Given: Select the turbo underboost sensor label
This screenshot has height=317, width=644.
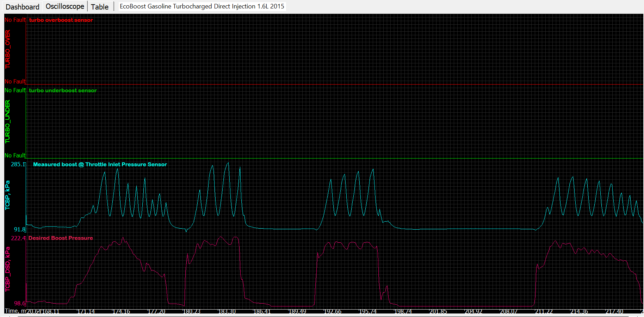Looking at the screenshot, I should tap(63, 91).
